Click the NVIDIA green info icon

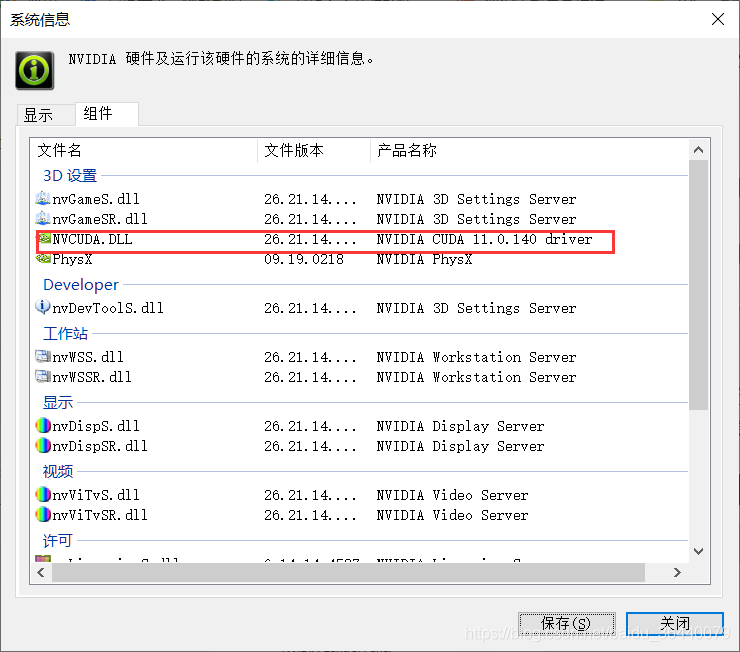(x=34, y=71)
